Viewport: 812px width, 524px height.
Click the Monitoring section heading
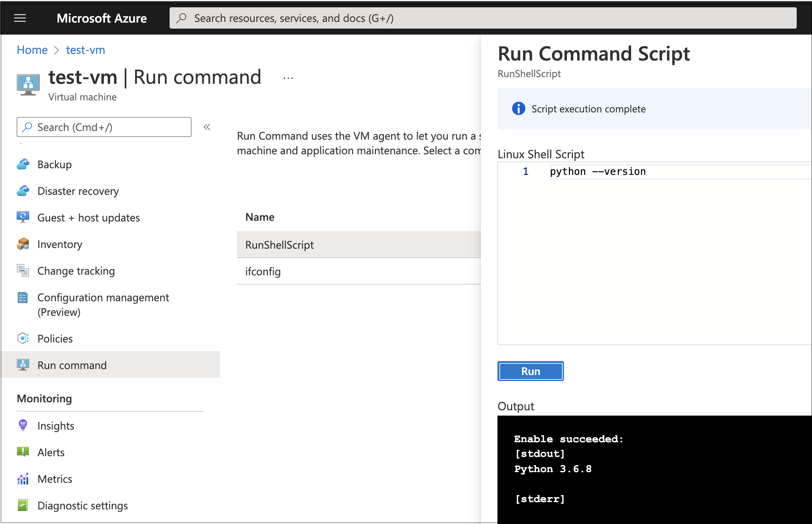tap(44, 398)
